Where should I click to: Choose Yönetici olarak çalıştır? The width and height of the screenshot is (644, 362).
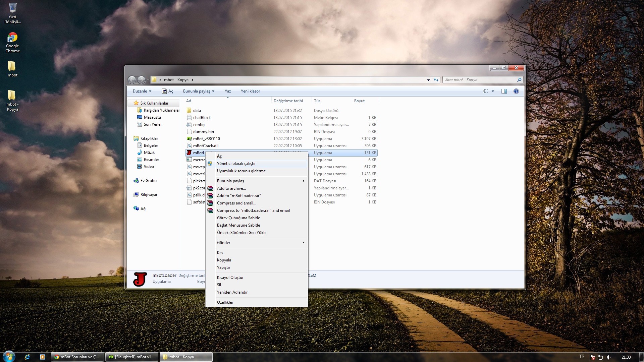pos(257,164)
